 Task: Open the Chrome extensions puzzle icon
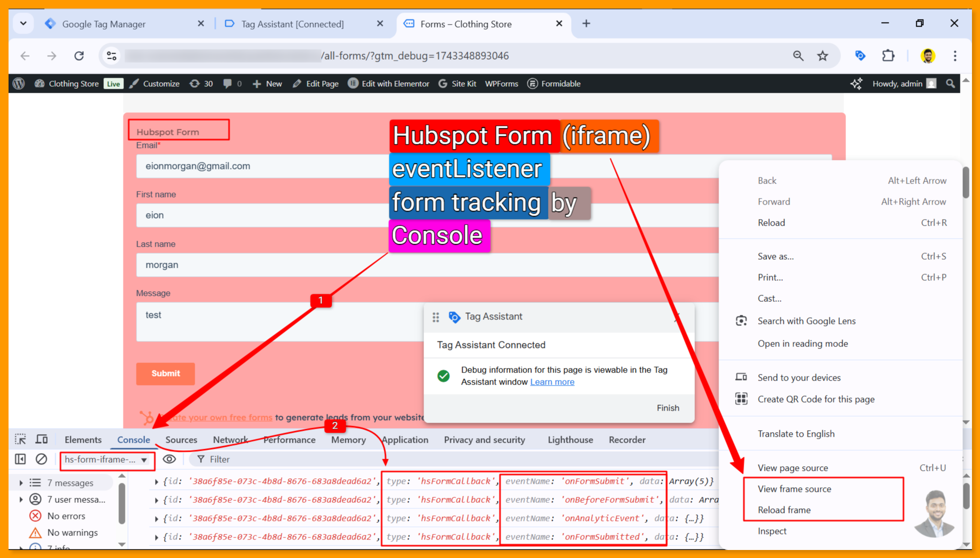click(888, 56)
